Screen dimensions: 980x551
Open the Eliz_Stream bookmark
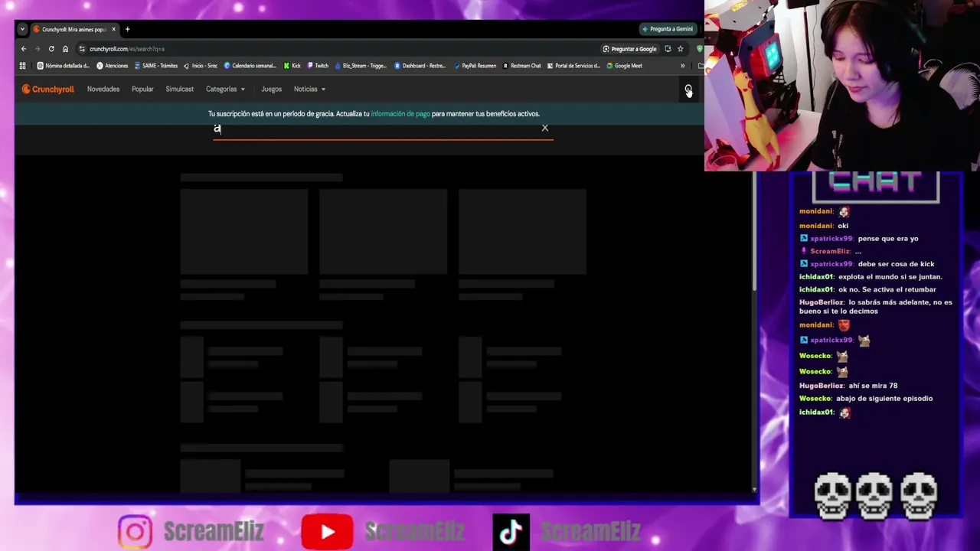361,66
